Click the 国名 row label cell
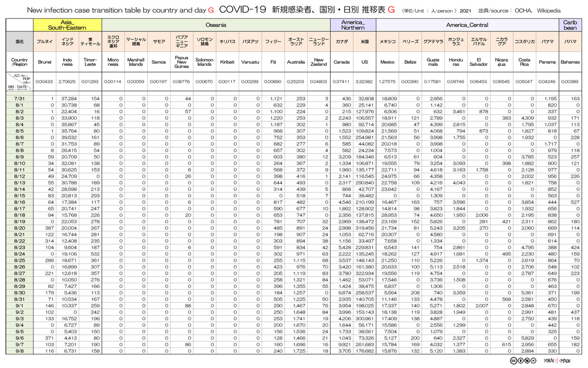 [20, 42]
